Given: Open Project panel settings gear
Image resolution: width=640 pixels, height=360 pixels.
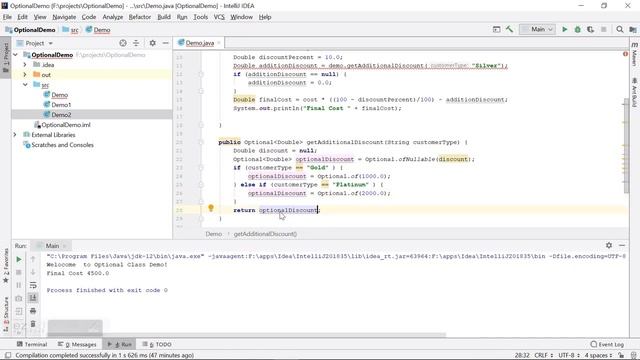Looking at the screenshot, I should [x=152, y=43].
